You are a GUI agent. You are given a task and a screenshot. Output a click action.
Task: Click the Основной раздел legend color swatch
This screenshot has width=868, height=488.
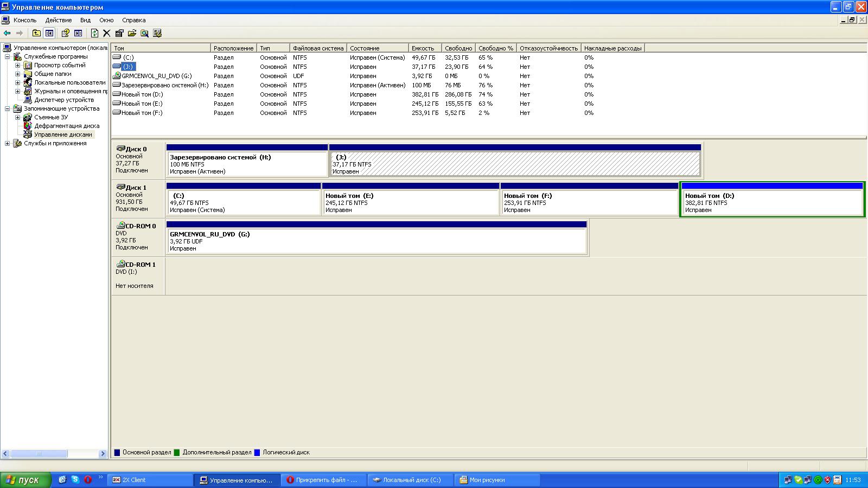pyautogui.click(x=117, y=452)
